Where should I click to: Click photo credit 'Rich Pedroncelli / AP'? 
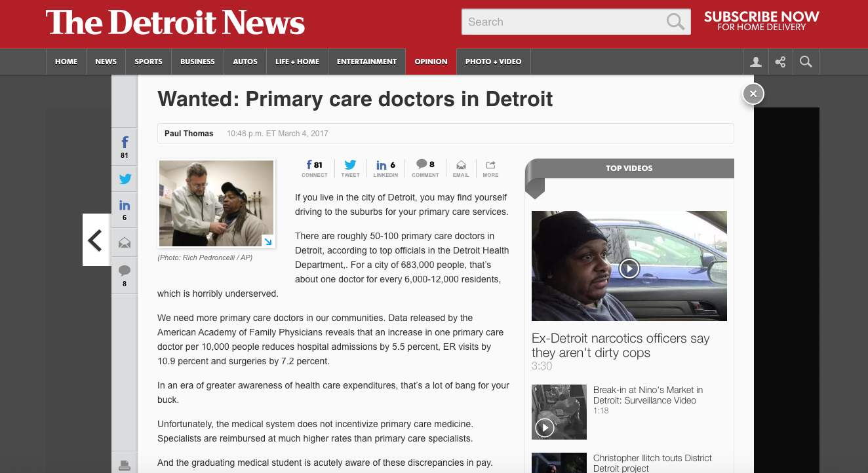pos(205,257)
